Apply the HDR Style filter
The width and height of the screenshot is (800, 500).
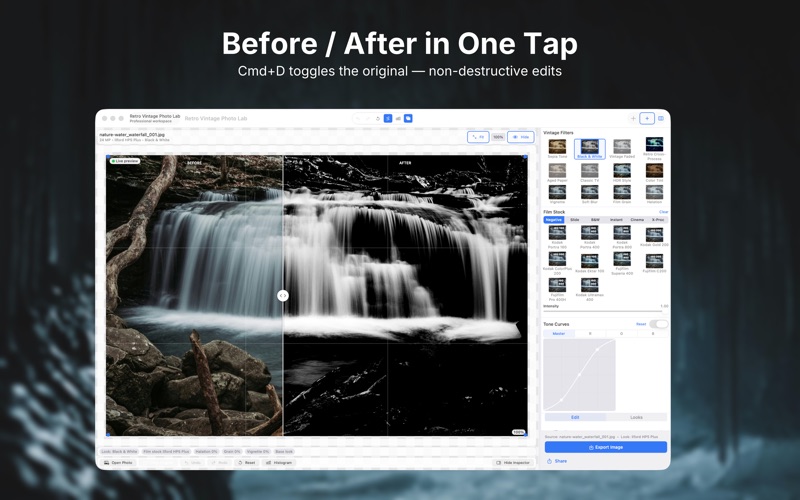tap(622, 173)
